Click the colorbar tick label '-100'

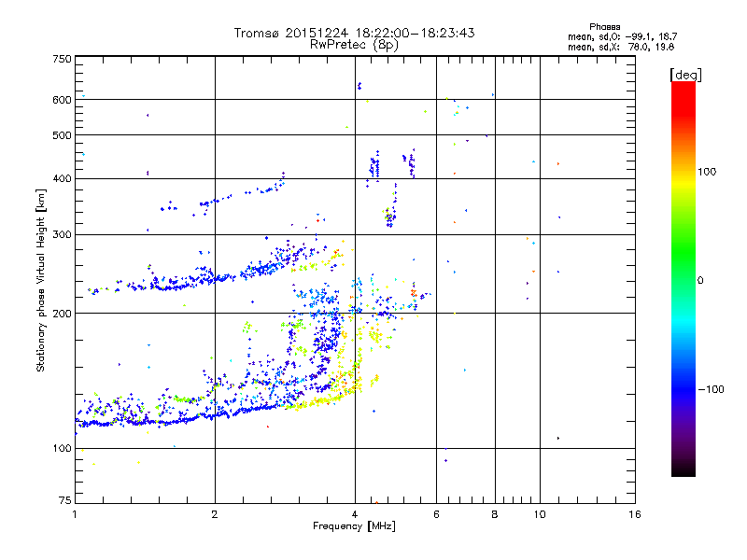pos(711,389)
